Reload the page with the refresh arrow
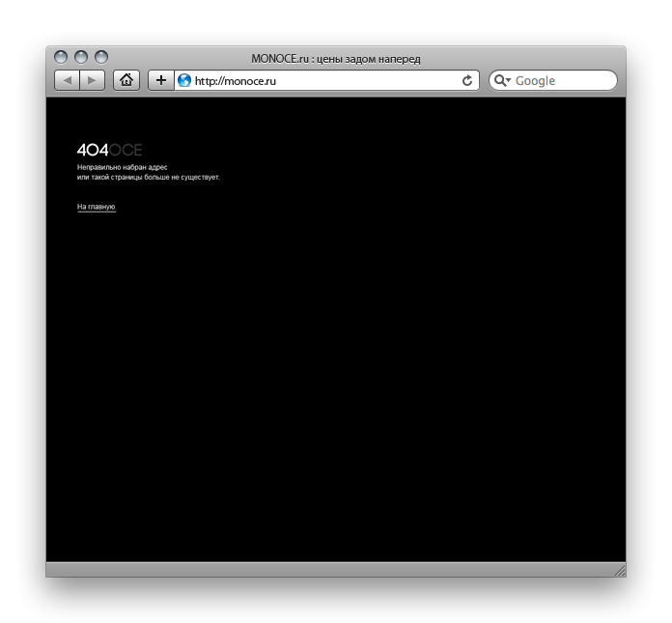This screenshot has height=623, width=672. (467, 80)
